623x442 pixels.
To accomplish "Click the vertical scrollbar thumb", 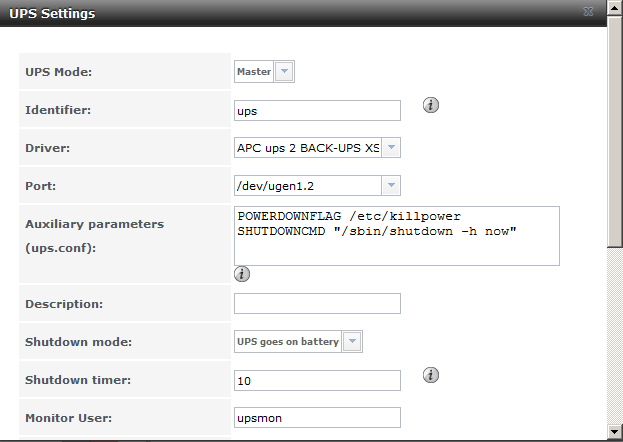I will click(x=614, y=130).
